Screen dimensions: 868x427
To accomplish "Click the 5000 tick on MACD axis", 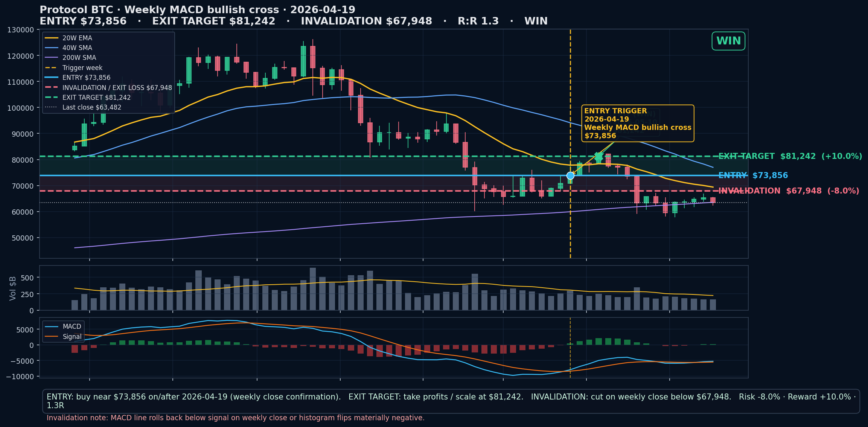I will [25, 330].
